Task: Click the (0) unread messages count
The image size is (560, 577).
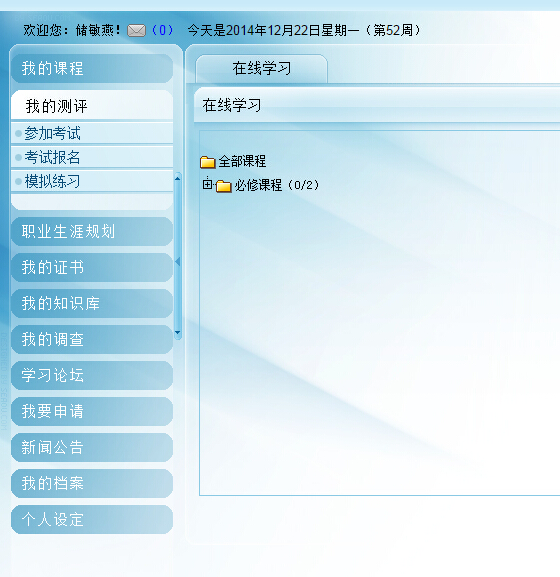Action: 162,30
